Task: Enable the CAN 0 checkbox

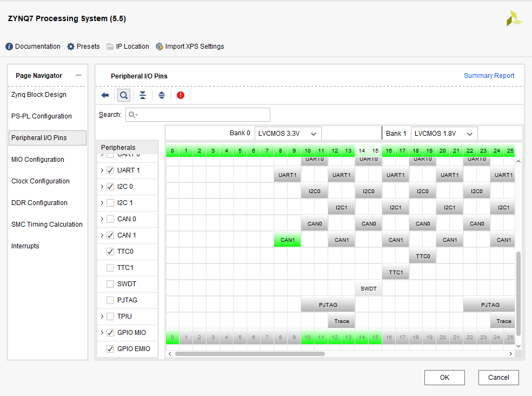Action: [x=110, y=219]
